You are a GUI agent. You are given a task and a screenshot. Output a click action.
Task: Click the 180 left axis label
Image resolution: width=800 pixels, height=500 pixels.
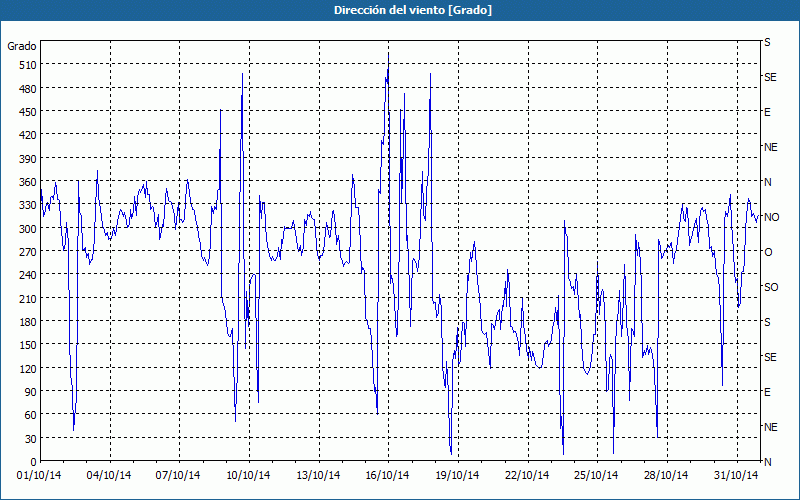click(28, 322)
